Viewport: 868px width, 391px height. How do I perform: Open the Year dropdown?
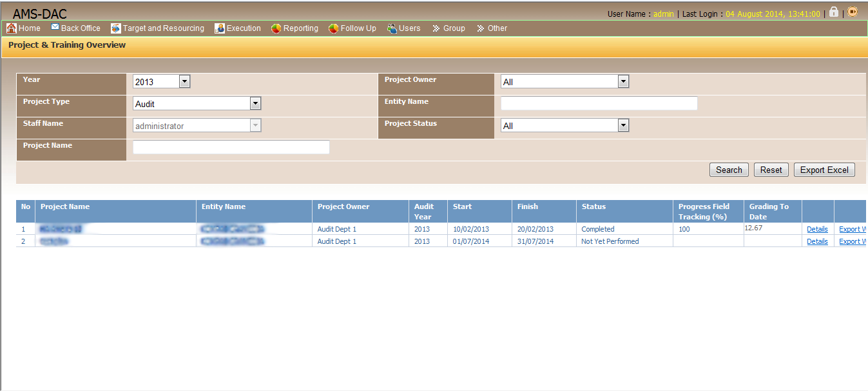(x=184, y=81)
